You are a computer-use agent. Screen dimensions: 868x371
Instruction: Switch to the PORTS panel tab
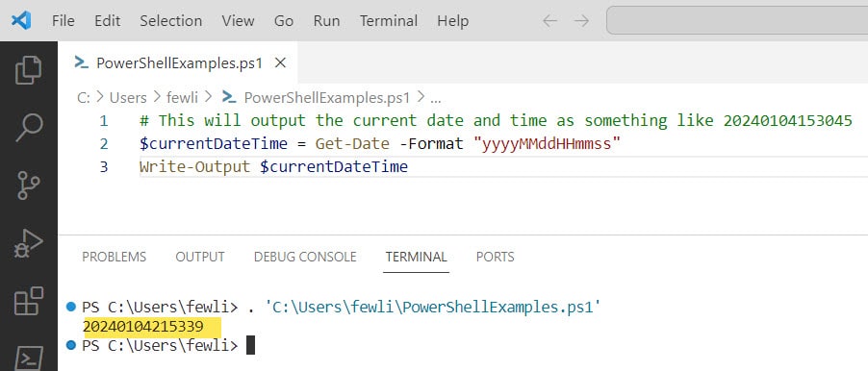point(495,257)
